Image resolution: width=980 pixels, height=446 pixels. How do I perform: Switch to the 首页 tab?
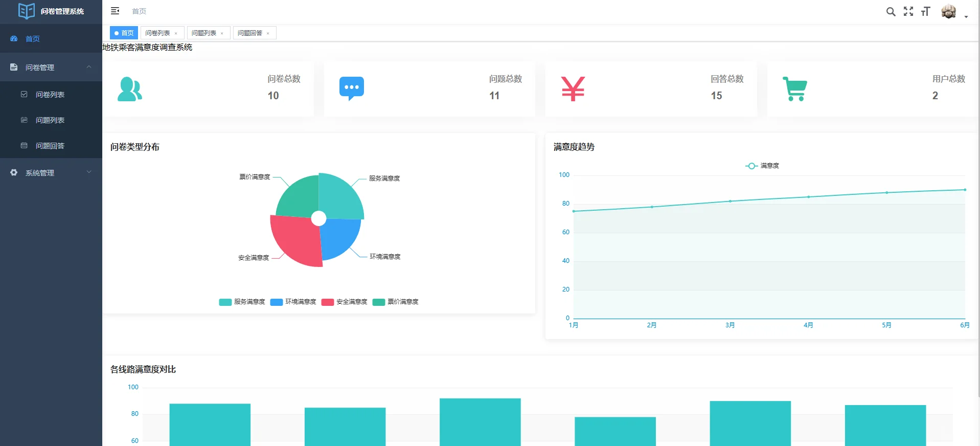(x=124, y=33)
